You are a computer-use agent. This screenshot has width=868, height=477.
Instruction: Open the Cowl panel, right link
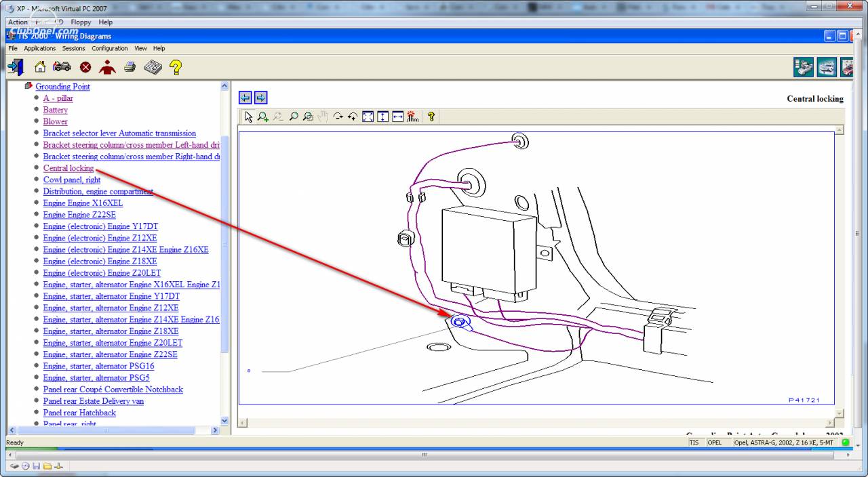[72, 180]
